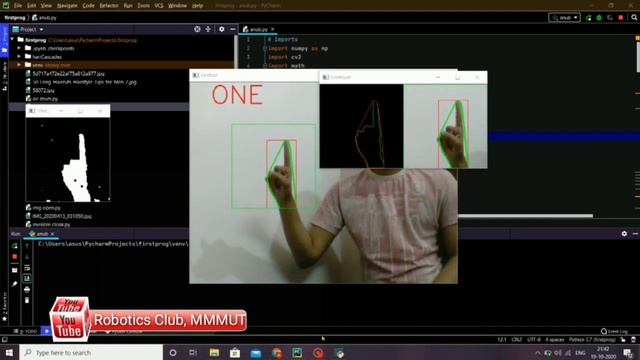Click expand/collapse all icon in Project panel
The height and width of the screenshot is (360, 640).
point(208,29)
